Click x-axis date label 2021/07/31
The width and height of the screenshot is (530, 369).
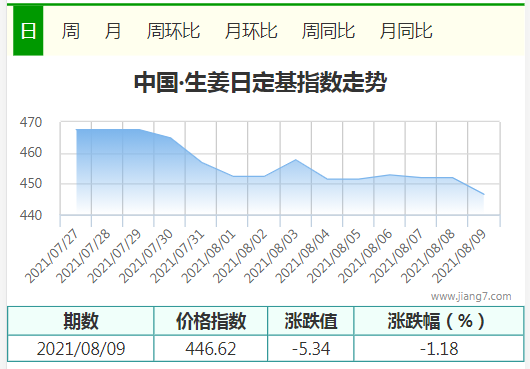177,256
